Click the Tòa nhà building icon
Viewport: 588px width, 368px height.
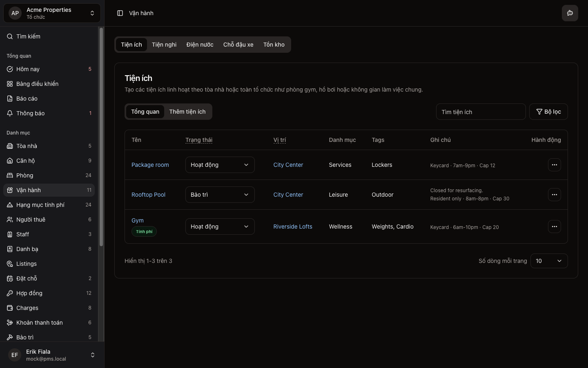10,146
